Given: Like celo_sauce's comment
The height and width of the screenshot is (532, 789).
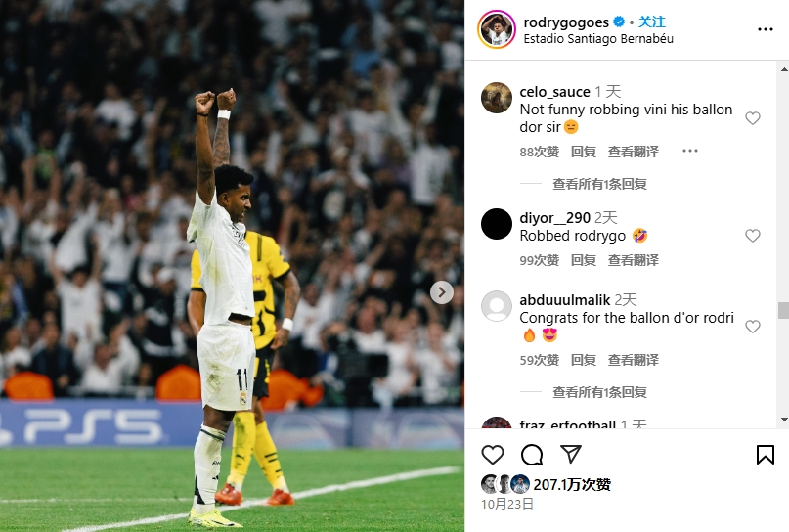Looking at the screenshot, I should tap(752, 118).
